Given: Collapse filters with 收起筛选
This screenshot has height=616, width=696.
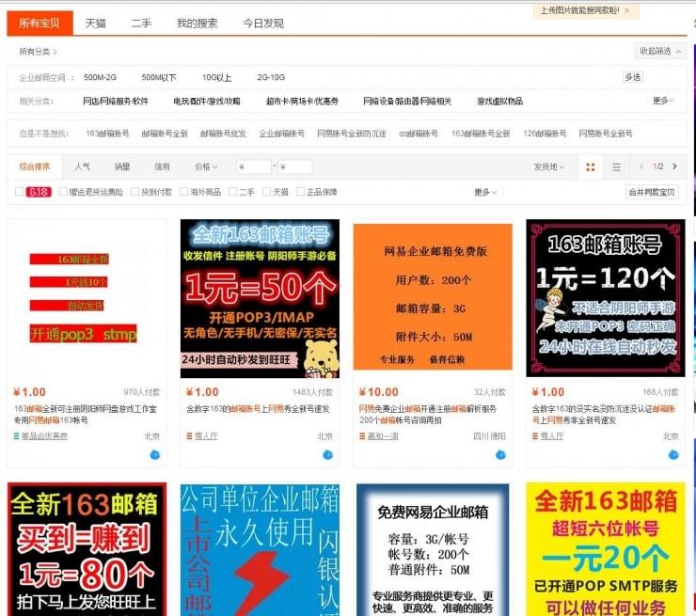Looking at the screenshot, I should (x=660, y=52).
